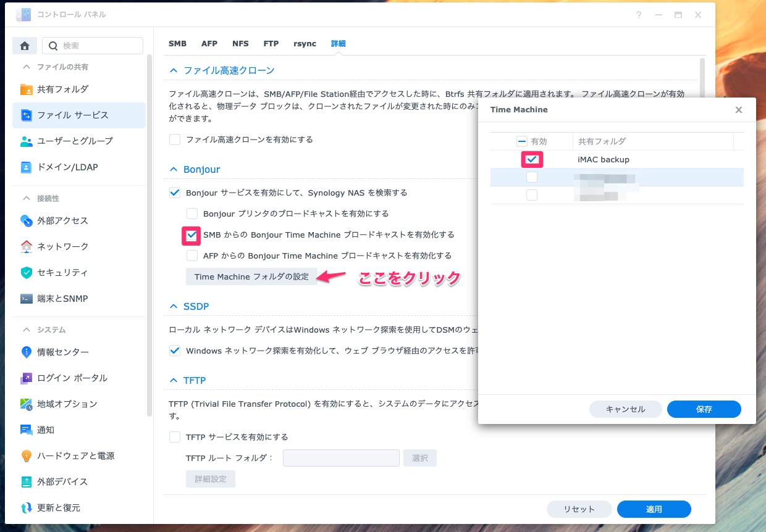Close the Time Machine dialog
Viewport: 766px width, 532px height.
[x=738, y=110]
